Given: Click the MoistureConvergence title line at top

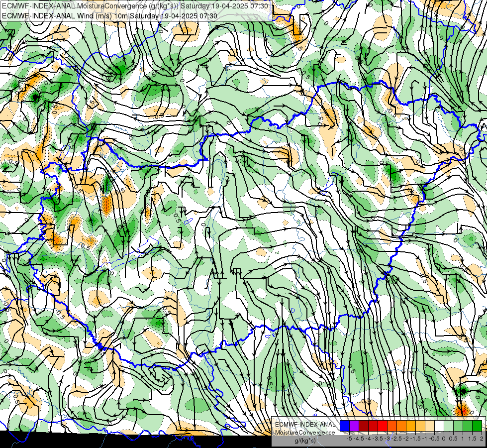Looking at the screenshot, I should click(x=135, y=6).
